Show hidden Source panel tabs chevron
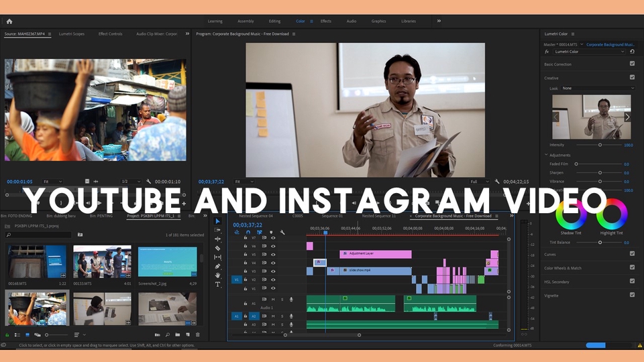This screenshot has width=644, height=362. click(x=187, y=34)
